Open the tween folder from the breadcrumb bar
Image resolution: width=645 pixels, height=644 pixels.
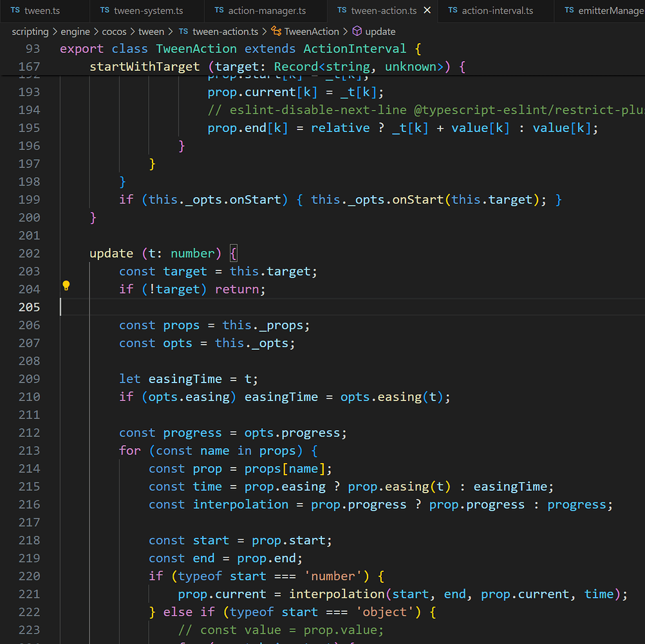(x=151, y=31)
